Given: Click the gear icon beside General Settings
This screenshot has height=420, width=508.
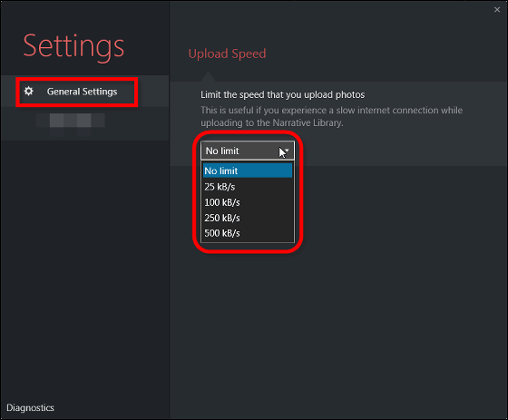Looking at the screenshot, I should [x=29, y=91].
